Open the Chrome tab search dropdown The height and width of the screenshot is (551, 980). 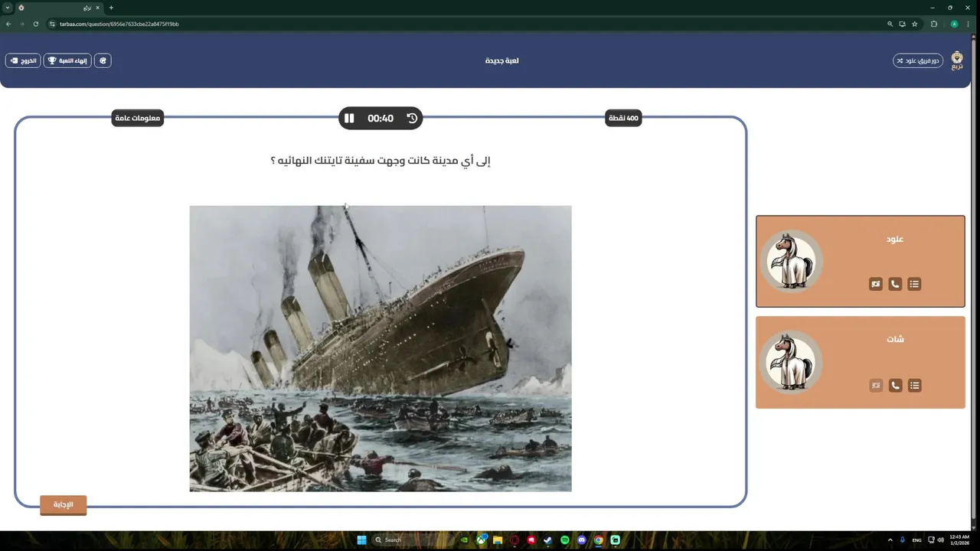(8, 8)
